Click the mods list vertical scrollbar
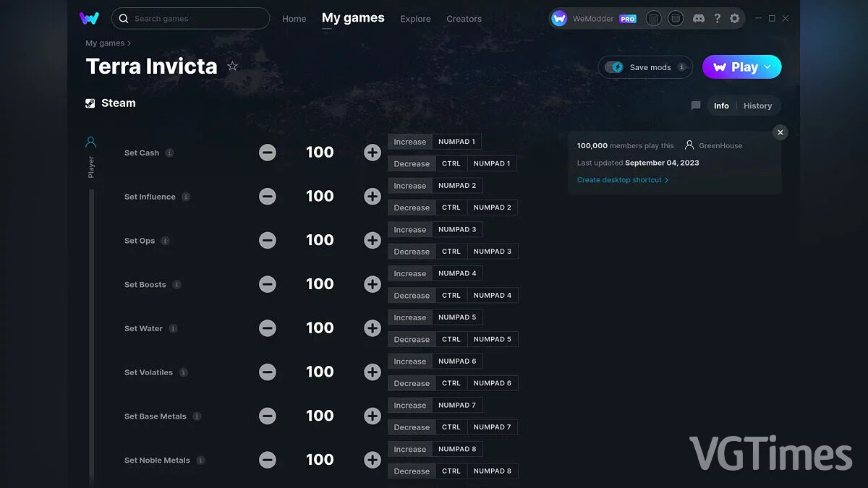This screenshot has width=868, height=488. point(92,336)
